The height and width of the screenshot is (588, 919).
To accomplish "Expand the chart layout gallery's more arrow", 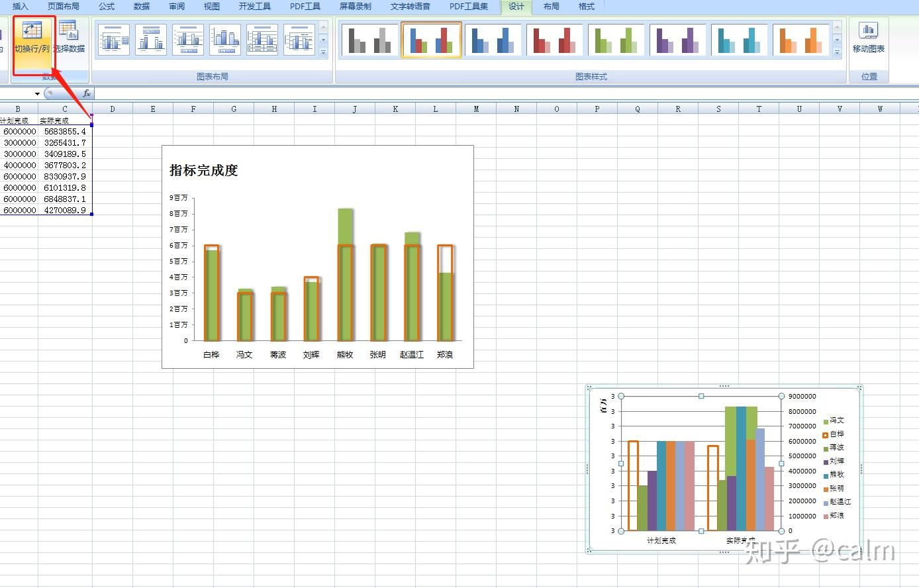I will (x=324, y=52).
